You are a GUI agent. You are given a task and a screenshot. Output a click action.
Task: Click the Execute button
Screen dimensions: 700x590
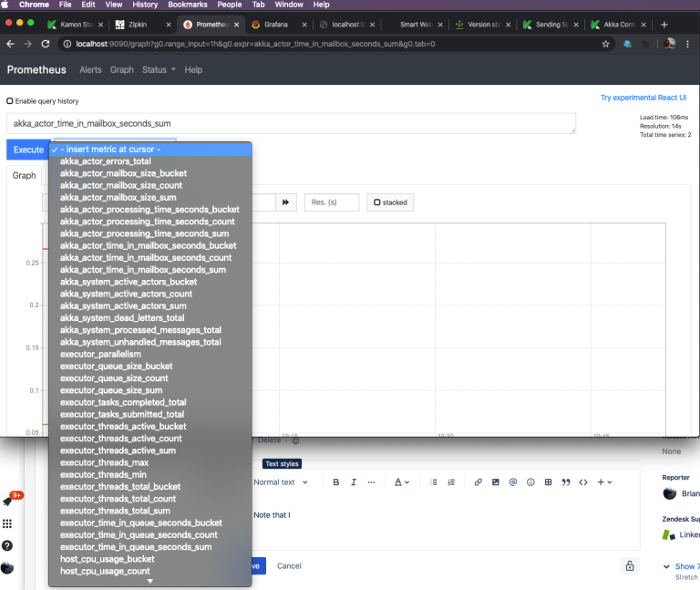point(28,150)
